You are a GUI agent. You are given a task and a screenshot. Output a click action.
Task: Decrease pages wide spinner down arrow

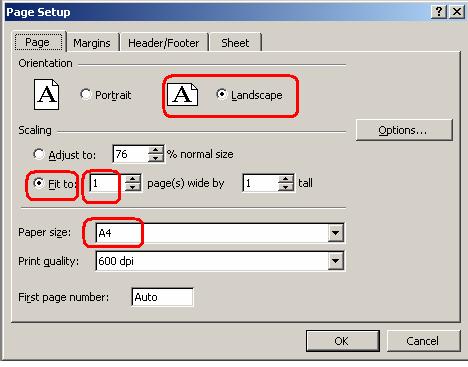(133, 187)
